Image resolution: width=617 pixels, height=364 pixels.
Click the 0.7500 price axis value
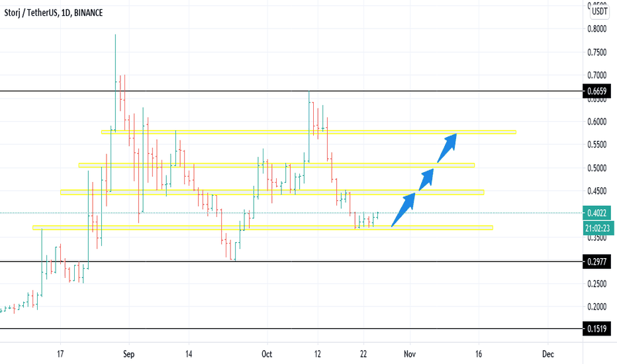pos(597,52)
